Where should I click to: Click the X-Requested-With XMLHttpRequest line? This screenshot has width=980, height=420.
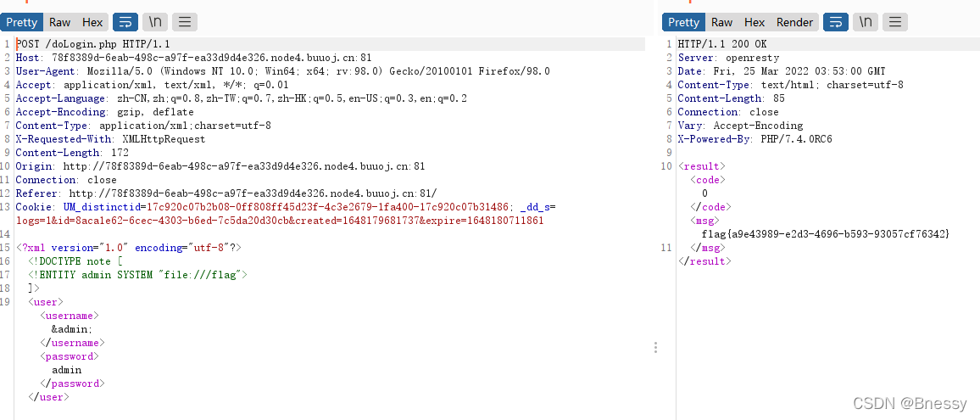coord(110,139)
